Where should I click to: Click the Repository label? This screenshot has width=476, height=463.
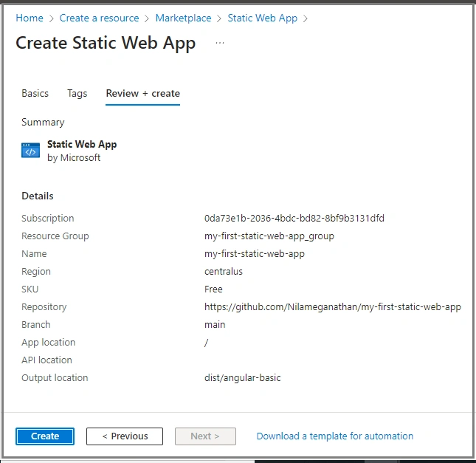pos(44,307)
